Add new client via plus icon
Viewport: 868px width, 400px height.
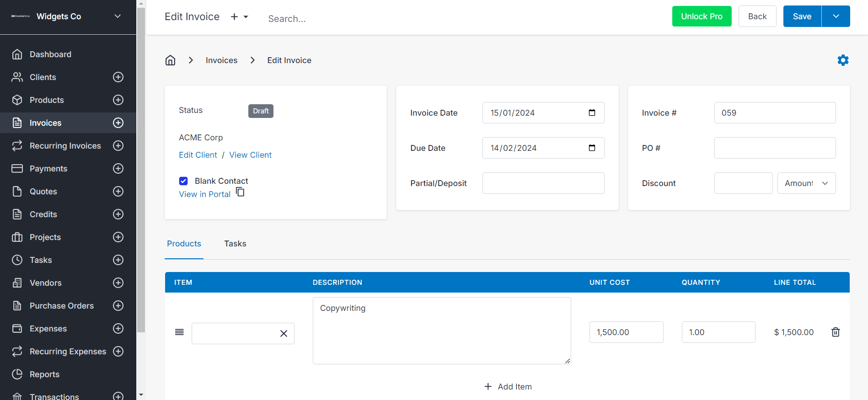[118, 77]
